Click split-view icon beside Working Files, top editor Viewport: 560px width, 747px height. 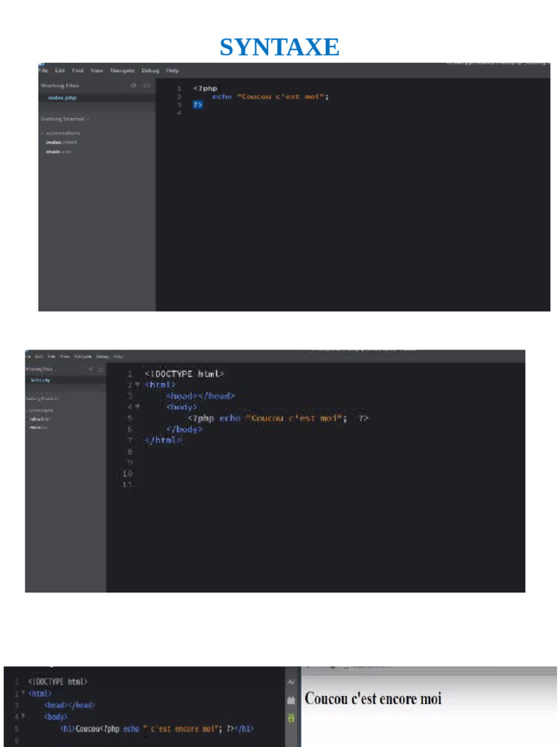tap(147, 85)
